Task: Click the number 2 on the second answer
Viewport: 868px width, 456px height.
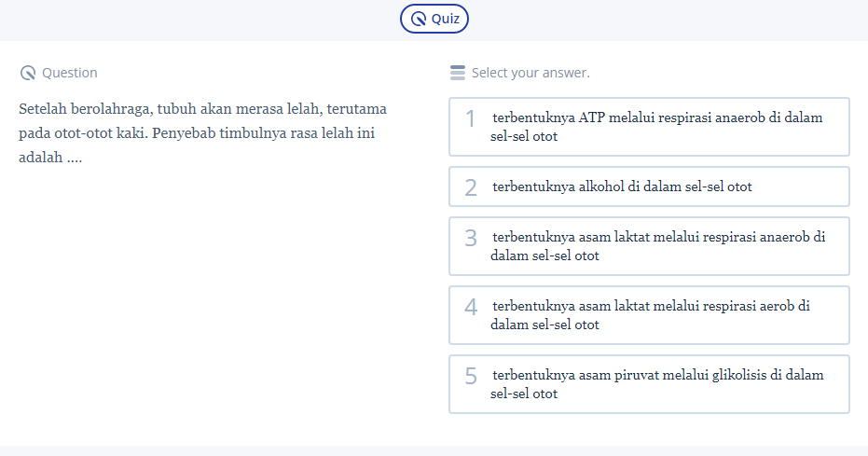Action: pos(471,187)
